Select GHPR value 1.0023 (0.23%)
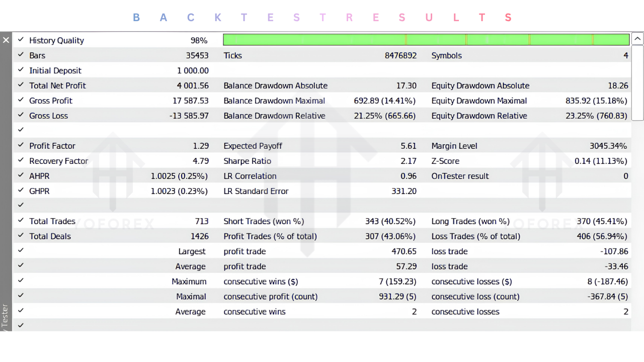Screen dimensions: 644x362 (179, 191)
